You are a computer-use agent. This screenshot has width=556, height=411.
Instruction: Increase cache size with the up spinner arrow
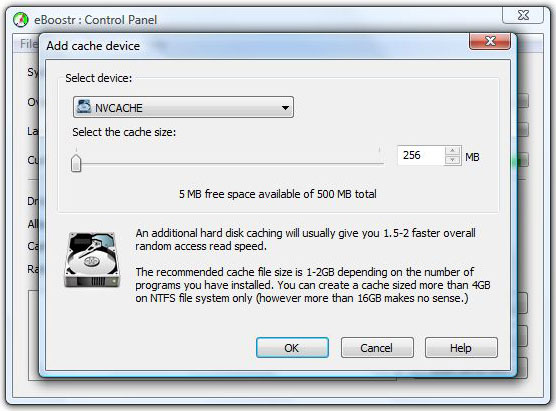(452, 150)
